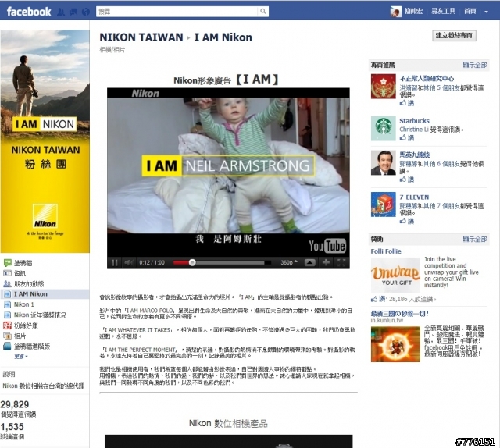Click the header search field
Viewport: 500px width, 448px height.
click(177, 12)
